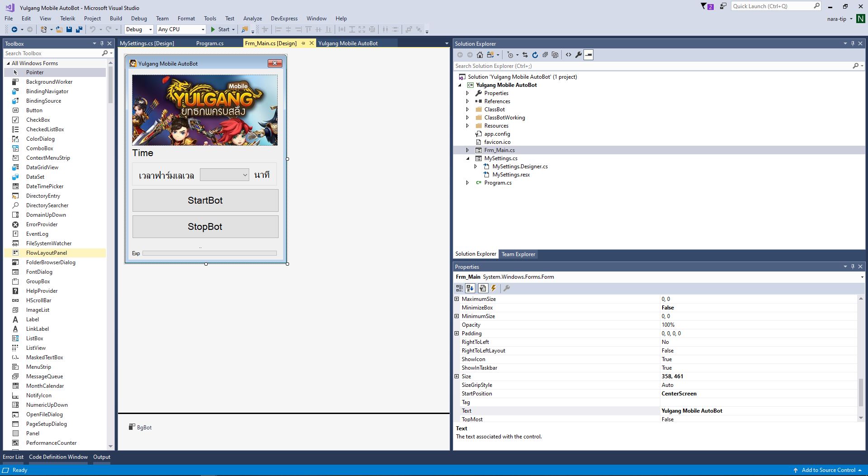Screen dimensions: 868x476
Task: Click Properties wrench icon in Solution Explorer toolbar
Action: 579,55
